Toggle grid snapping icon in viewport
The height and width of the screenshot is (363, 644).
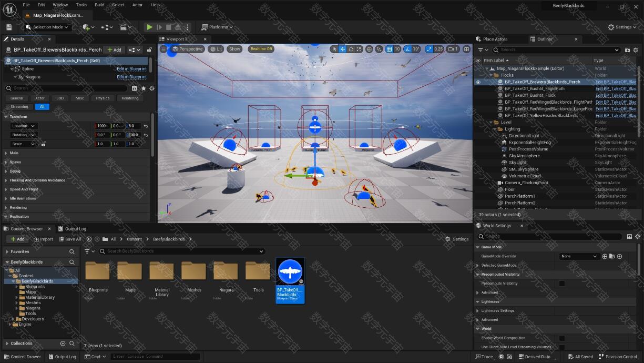pyautogui.click(x=389, y=49)
